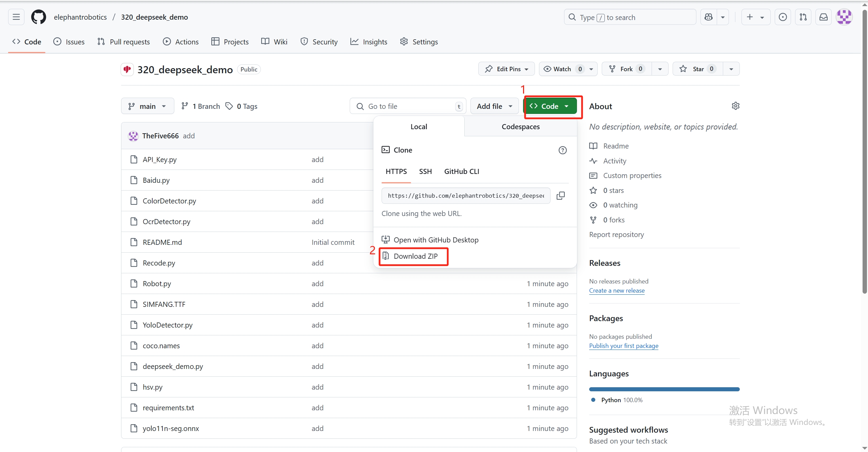Open the notifications inbox icon
868x452 pixels.
(x=824, y=17)
